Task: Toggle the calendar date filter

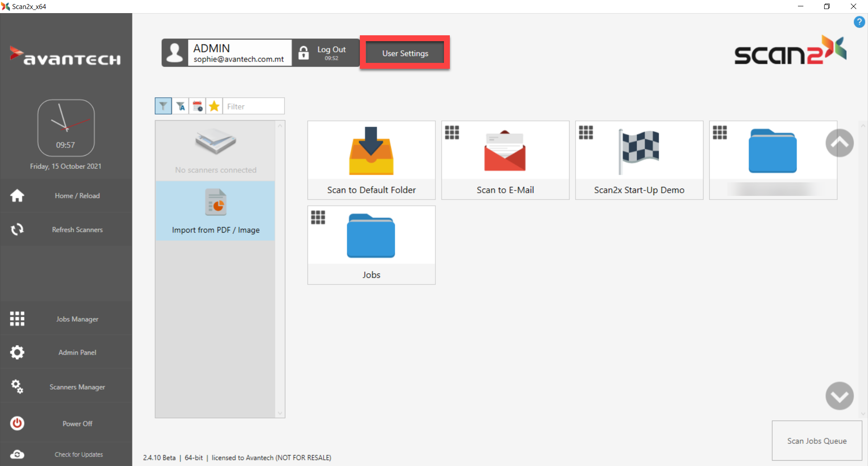Action: (198, 106)
